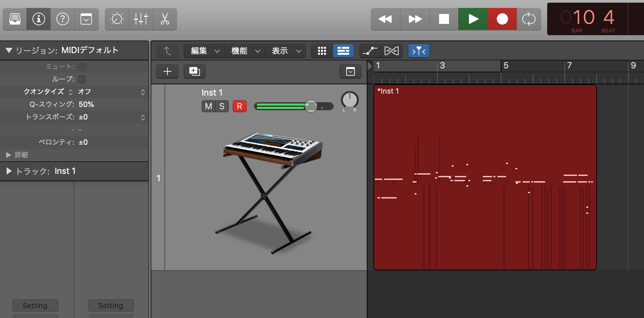
Task: Open global tracks dropdown button
Action: 351,71
